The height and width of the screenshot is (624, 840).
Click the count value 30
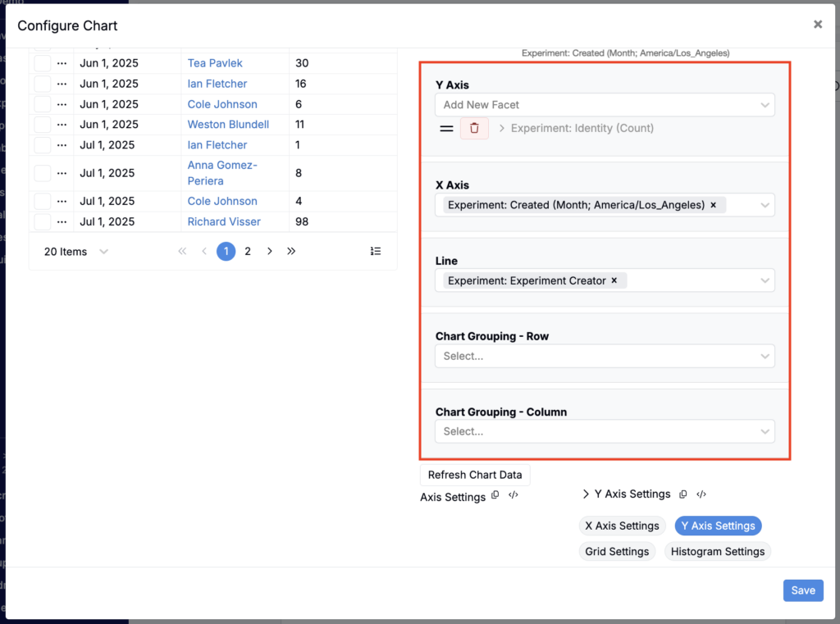tap(302, 63)
